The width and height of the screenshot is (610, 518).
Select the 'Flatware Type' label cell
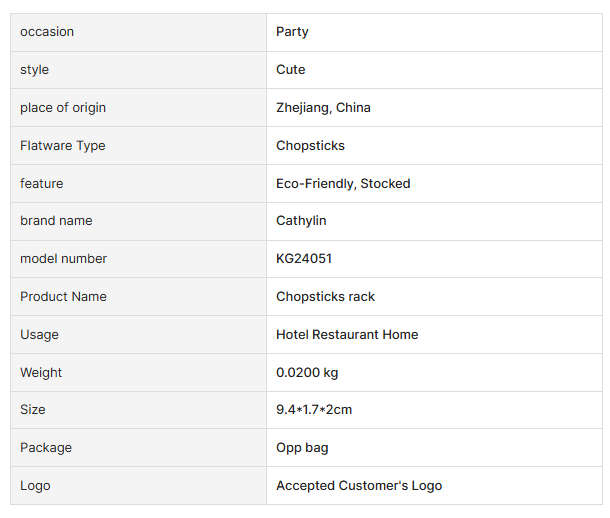[63, 146]
